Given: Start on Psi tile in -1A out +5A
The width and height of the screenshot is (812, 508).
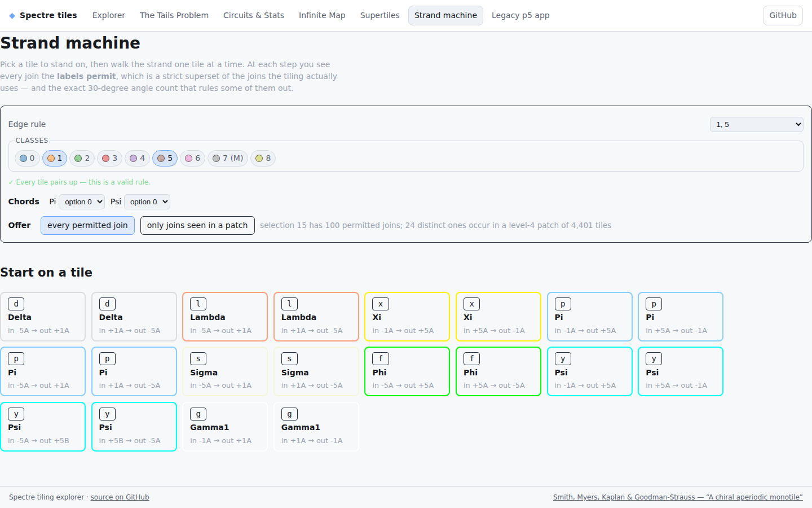Looking at the screenshot, I should pyautogui.click(x=590, y=371).
